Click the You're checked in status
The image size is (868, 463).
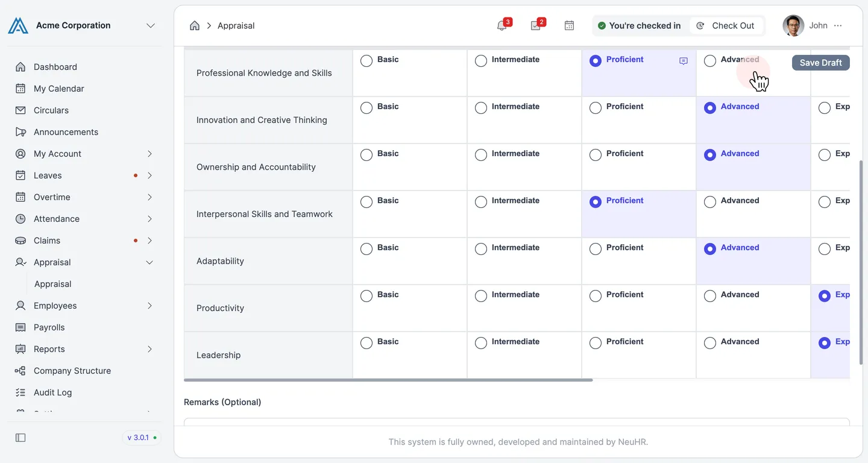640,25
